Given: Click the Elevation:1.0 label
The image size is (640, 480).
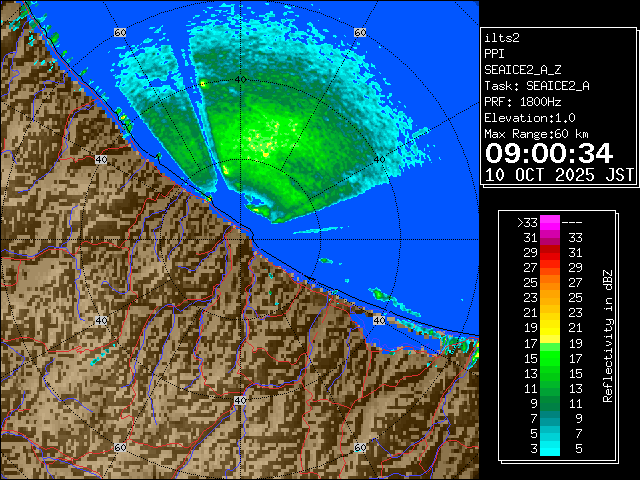Looking at the screenshot, I should pos(529,118).
